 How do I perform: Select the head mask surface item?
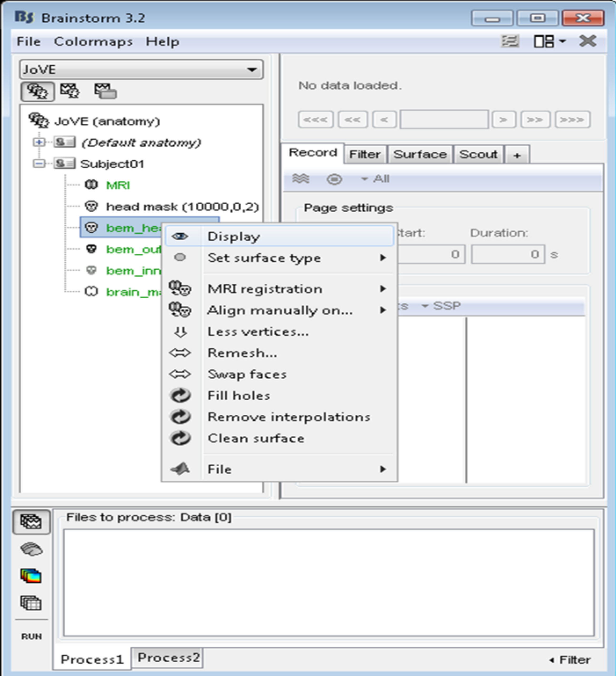[x=182, y=207]
